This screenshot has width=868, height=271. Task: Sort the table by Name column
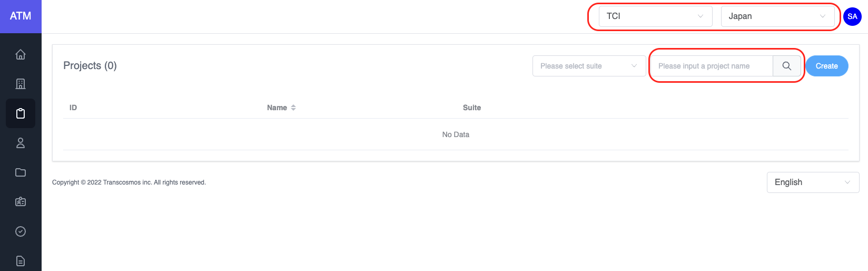pyautogui.click(x=281, y=108)
